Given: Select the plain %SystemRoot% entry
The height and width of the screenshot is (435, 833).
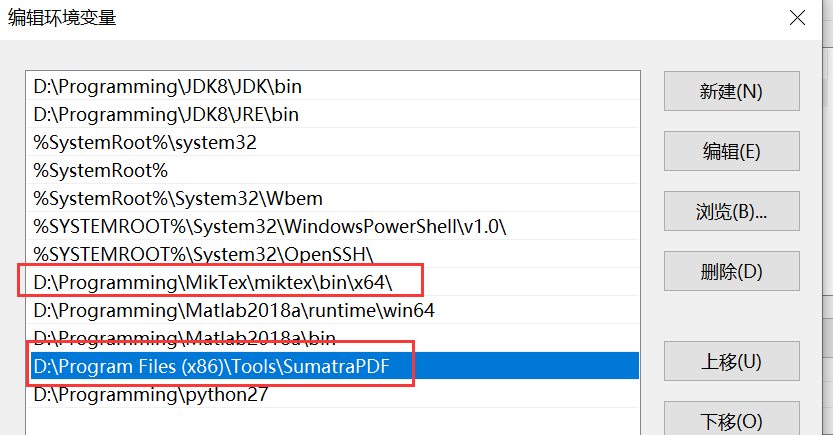Looking at the screenshot, I should pos(333,170).
